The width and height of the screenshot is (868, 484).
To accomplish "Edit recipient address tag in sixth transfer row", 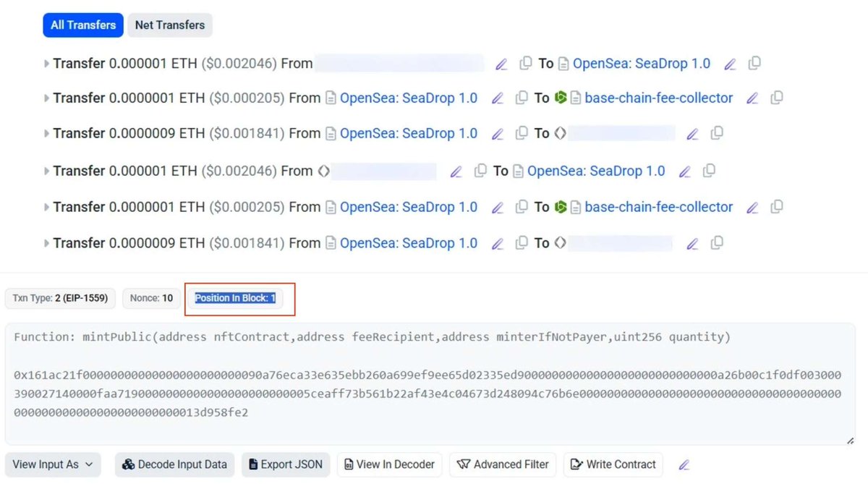I will pyautogui.click(x=692, y=245).
